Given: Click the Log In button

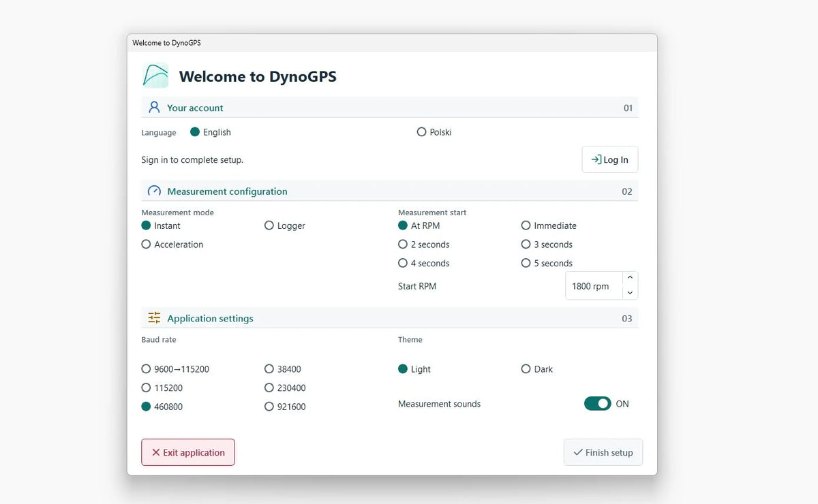Looking at the screenshot, I should [610, 159].
